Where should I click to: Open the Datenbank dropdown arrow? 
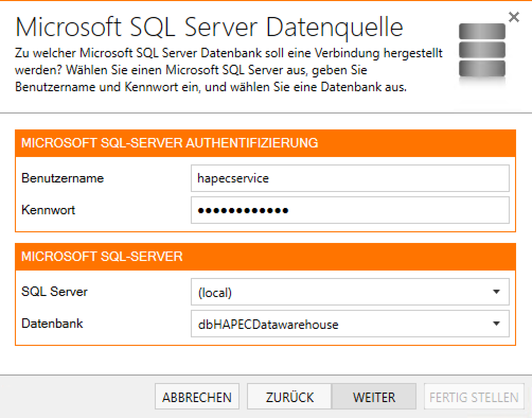[496, 324]
